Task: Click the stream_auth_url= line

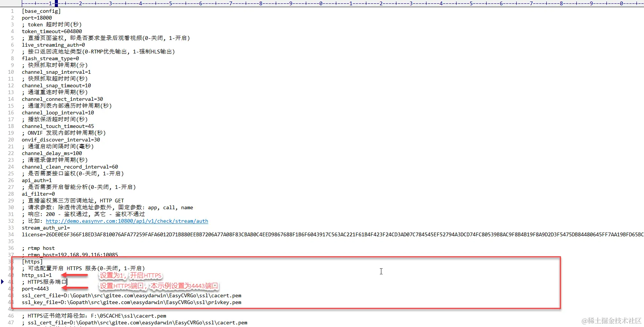Action: tap(46, 228)
